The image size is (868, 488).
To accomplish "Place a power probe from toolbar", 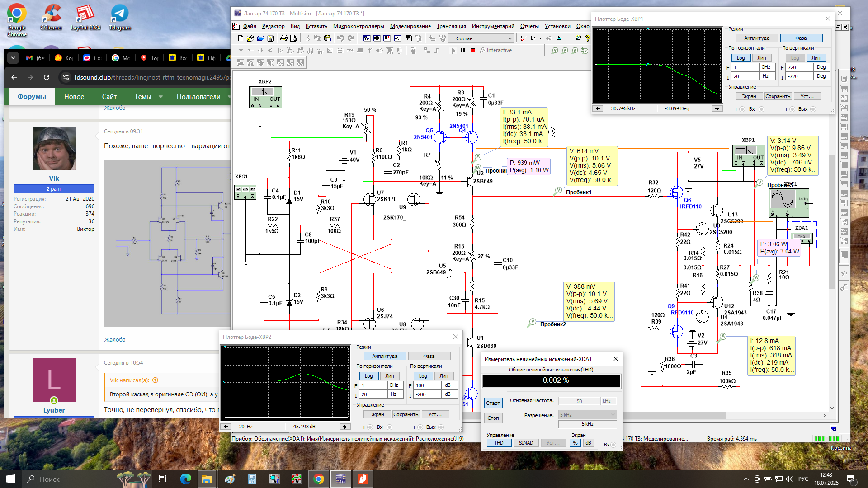I will (575, 51).
